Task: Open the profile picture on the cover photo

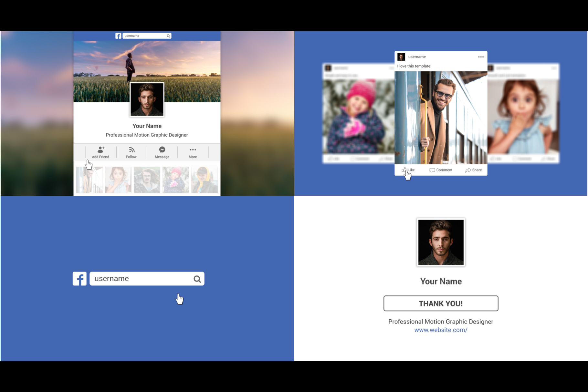Action: (x=147, y=99)
